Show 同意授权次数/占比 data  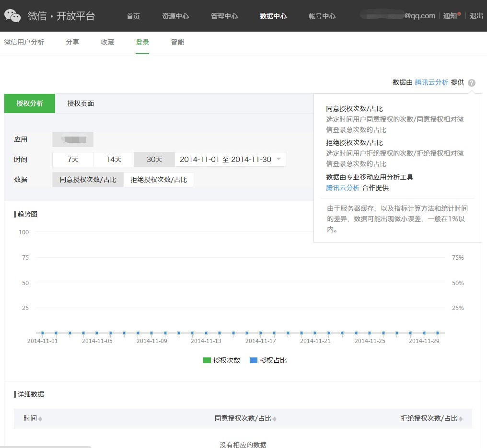pyautogui.click(x=88, y=180)
